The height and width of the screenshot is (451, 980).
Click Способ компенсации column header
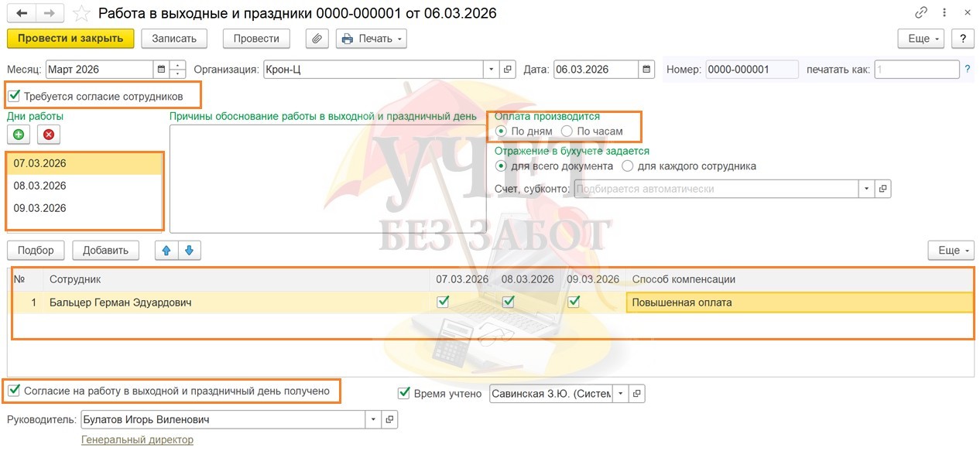[x=800, y=279]
